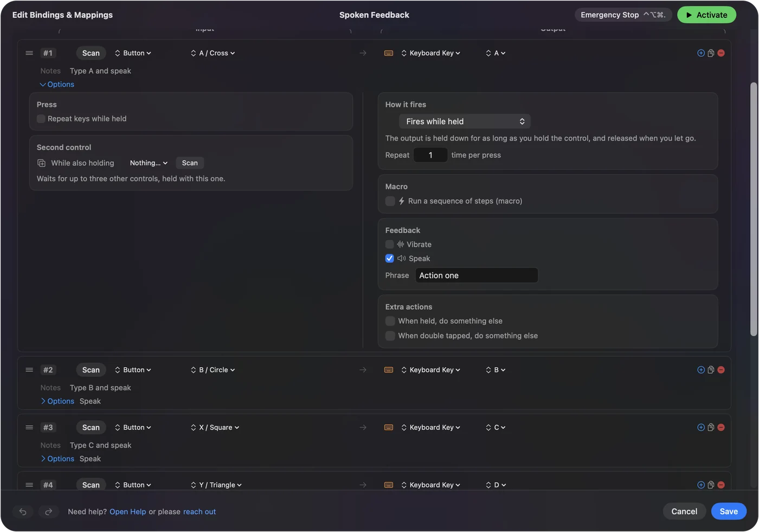This screenshot has height=532, width=759.
Task: Duplicate binding row #2
Action: pyautogui.click(x=711, y=370)
